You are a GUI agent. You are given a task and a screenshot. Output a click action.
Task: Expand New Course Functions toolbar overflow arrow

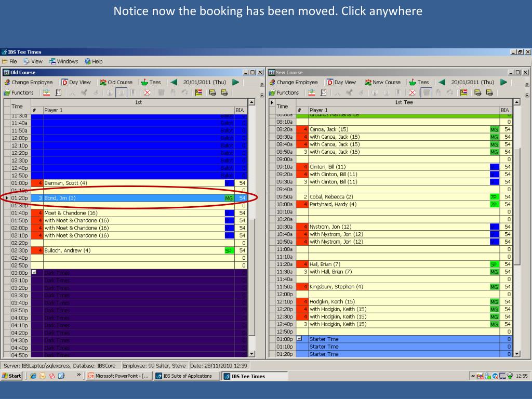click(527, 95)
